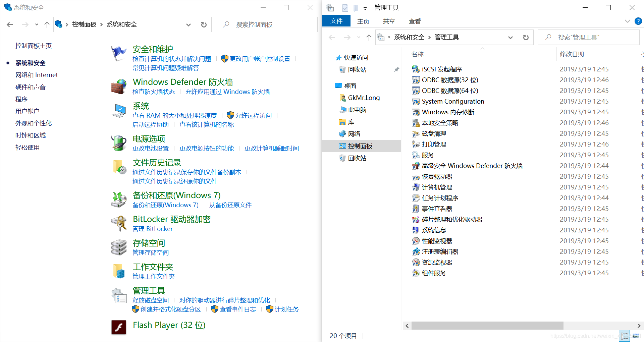Click the blue help question mark icon
This screenshot has width=644, height=342.
point(638,21)
